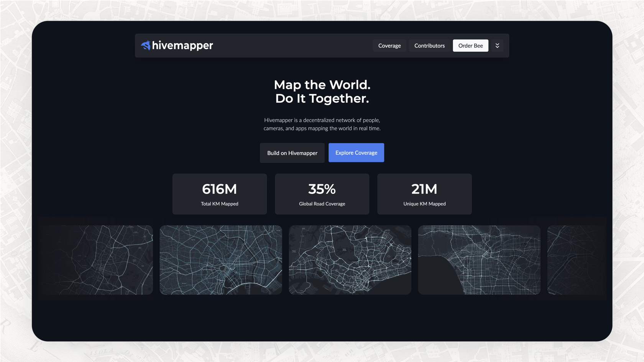Expand more navigation options via double-arrow icon
Image resolution: width=644 pixels, height=362 pixels.
coord(497,45)
